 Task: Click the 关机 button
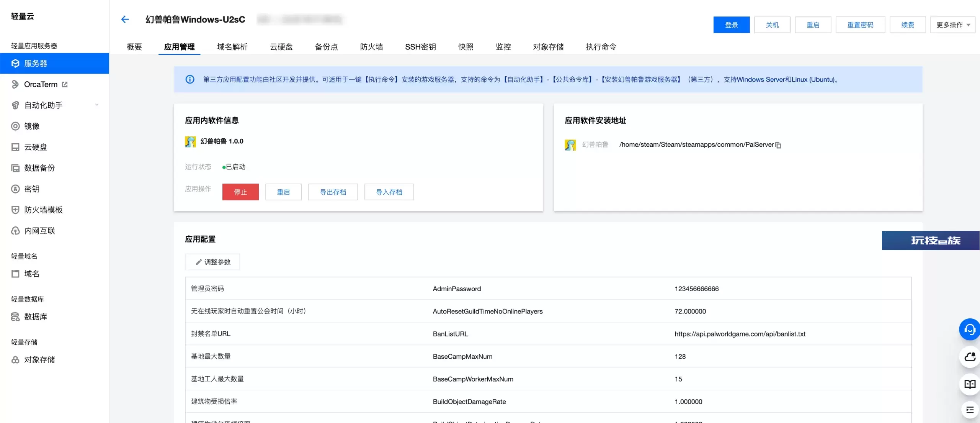pyautogui.click(x=772, y=25)
